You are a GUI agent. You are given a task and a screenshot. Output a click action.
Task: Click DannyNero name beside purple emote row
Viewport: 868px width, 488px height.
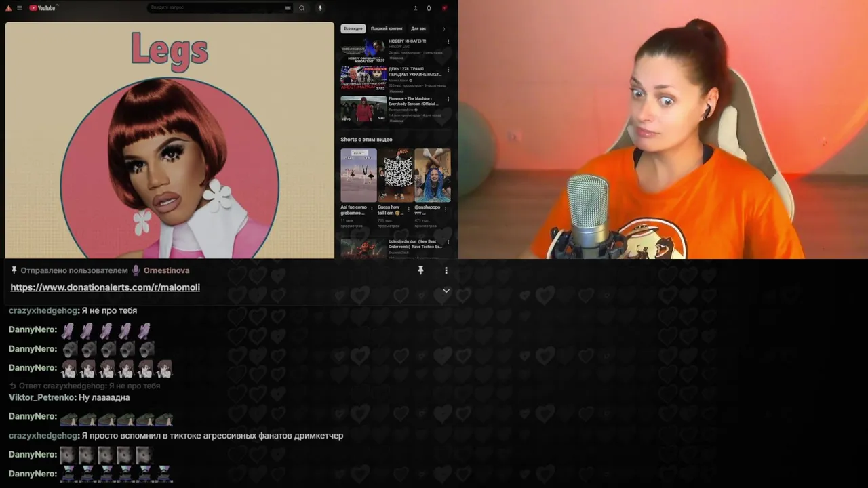33,329
